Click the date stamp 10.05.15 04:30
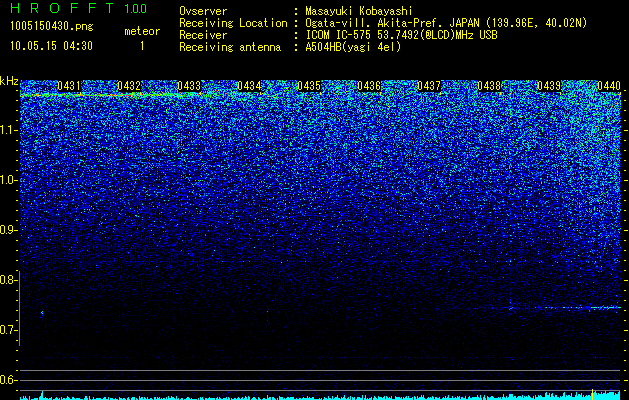Viewport: 629px width, 400px height. click(x=51, y=46)
